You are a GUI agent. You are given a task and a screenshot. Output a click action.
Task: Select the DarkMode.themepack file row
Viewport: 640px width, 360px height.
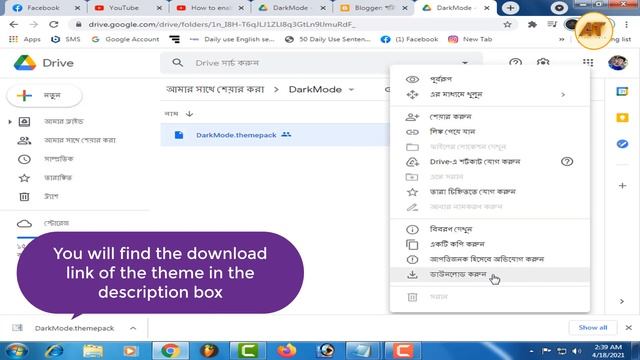[276, 135]
